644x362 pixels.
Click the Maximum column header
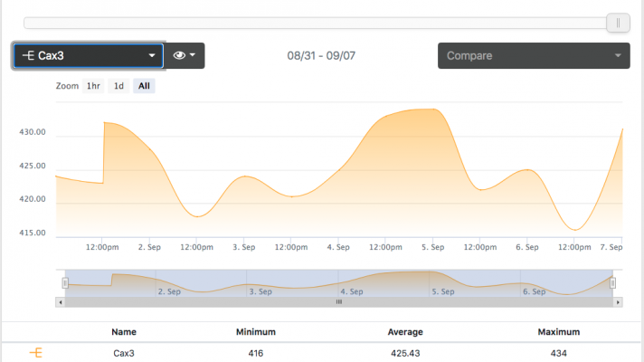pos(559,332)
